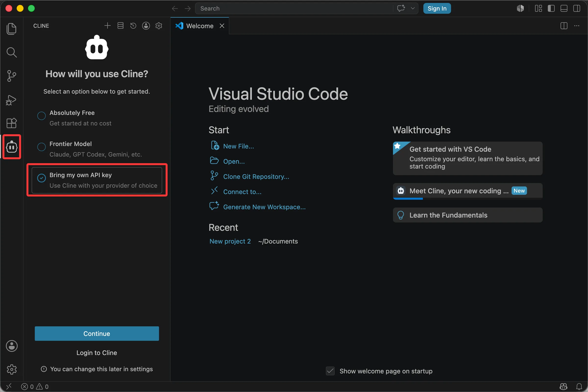
Task: Toggle Panel icon in title bar
Action: click(564, 8)
